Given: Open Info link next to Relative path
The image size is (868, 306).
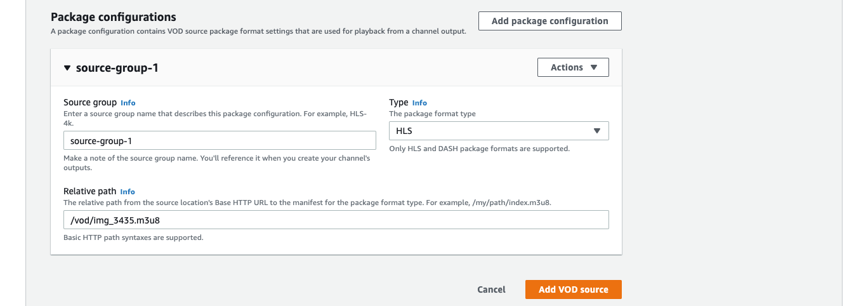Looking at the screenshot, I should click(128, 192).
